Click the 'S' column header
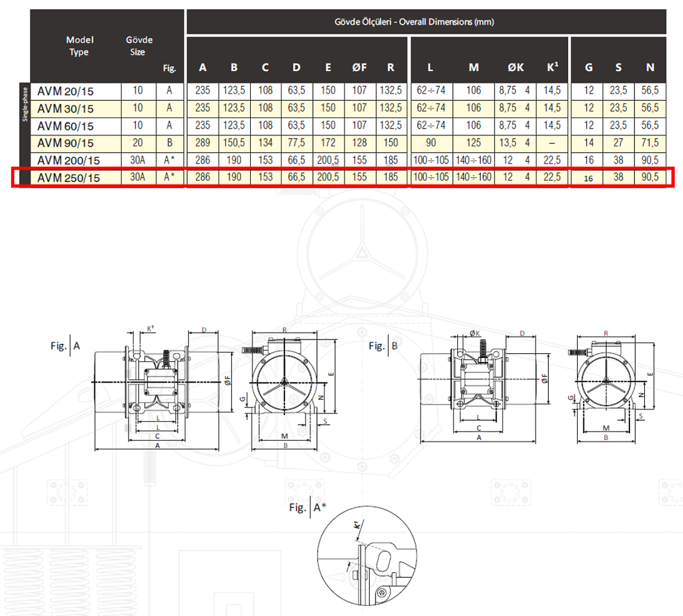 [x=619, y=67]
